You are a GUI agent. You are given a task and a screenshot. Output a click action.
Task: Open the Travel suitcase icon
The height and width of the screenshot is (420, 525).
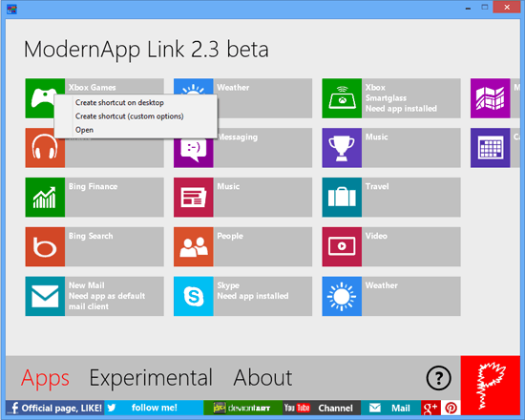click(342, 198)
